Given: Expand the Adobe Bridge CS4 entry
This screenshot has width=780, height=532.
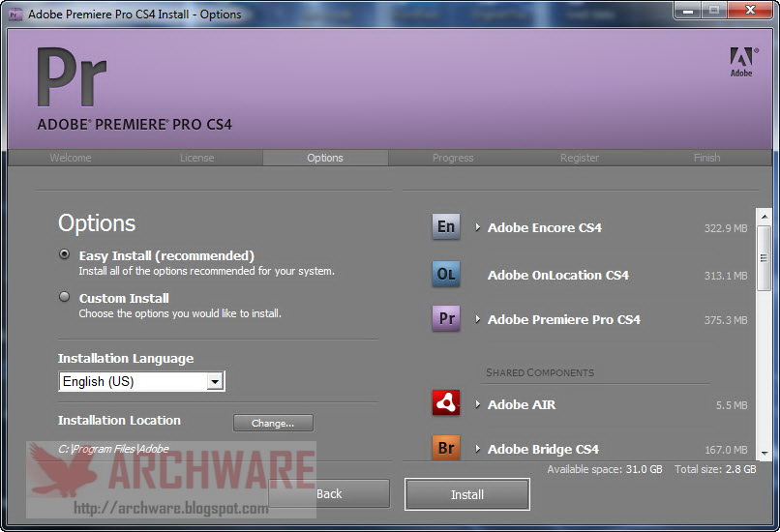Looking at the screenshot, I should tap(477, 449).
